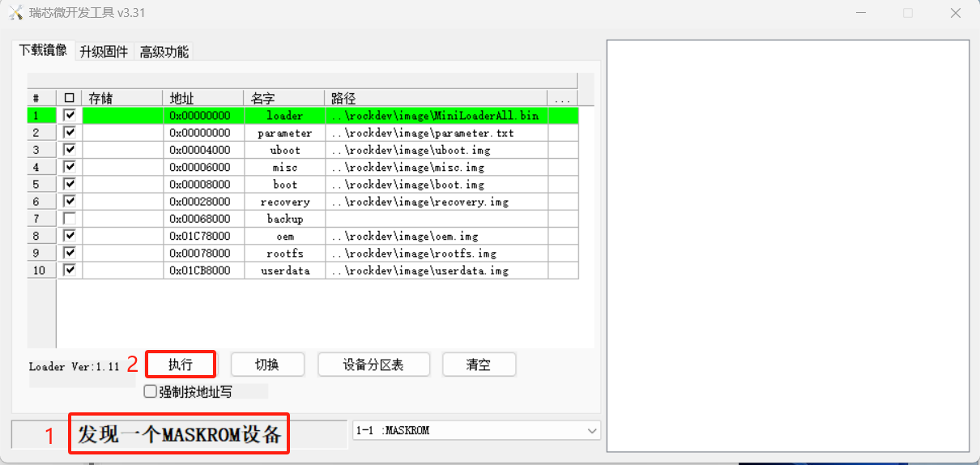This screenshot has height=465, width=980.
Task: Open 设备分区表 device partition table
Action: pyautogui.click(x=373, y=365)
